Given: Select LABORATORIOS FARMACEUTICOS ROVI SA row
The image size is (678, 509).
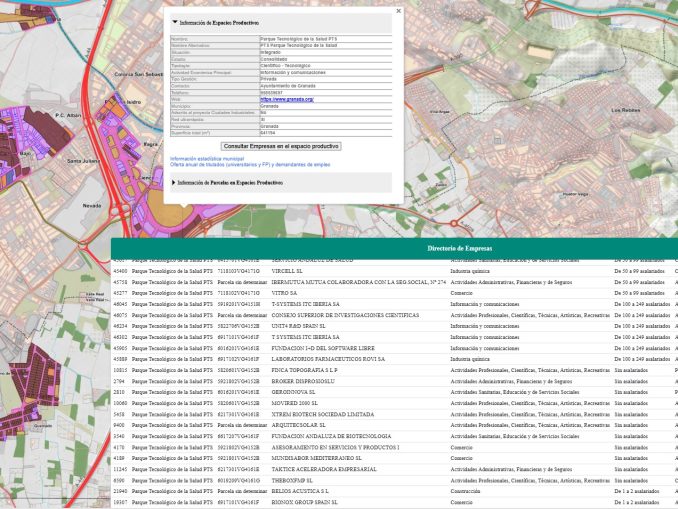Looking at the screenshot, I should coord(329,359).
